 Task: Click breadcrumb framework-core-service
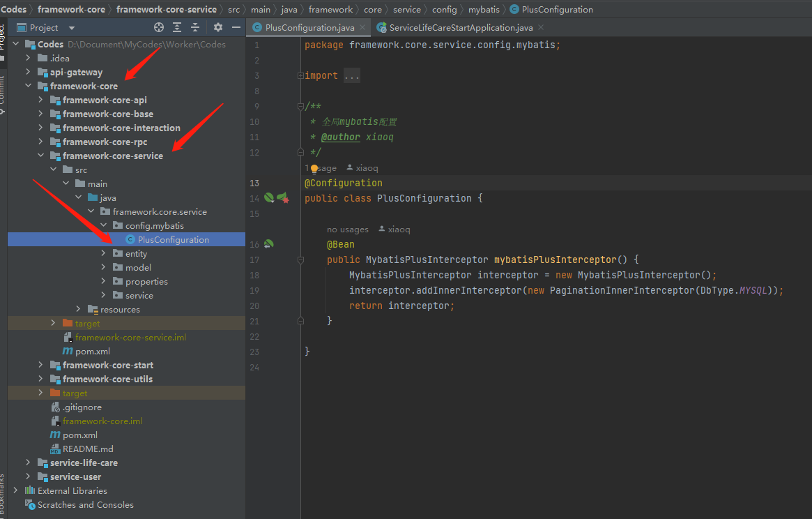[x=166, y=9]
